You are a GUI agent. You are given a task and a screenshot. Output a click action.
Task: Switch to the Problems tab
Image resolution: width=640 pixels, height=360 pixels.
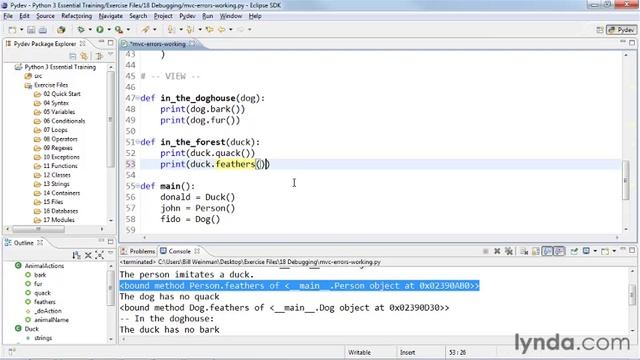pyautogui.click(x=138, y=251)
